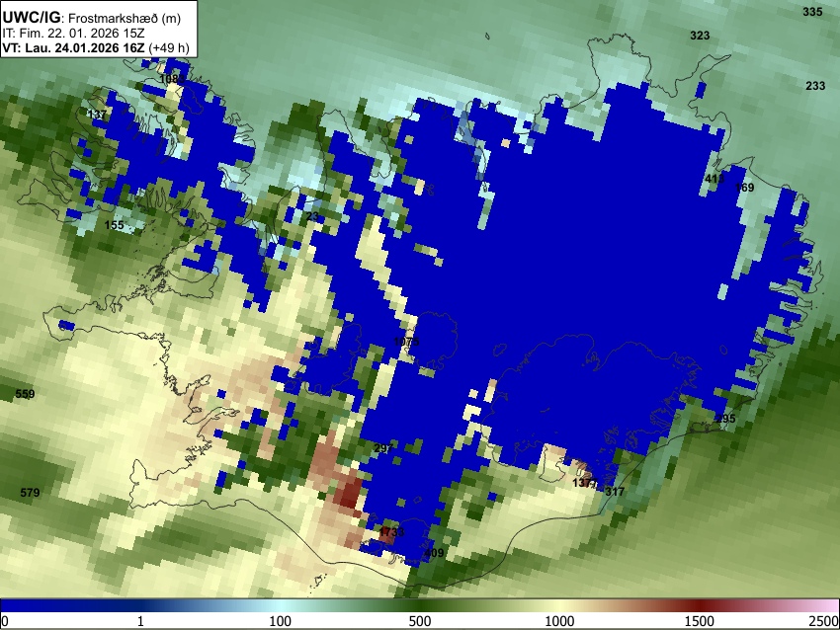Image resolution: width=840 pixels, height=630 pixels.
Task: Click the map value 1733
Action: tap(391, 532)
